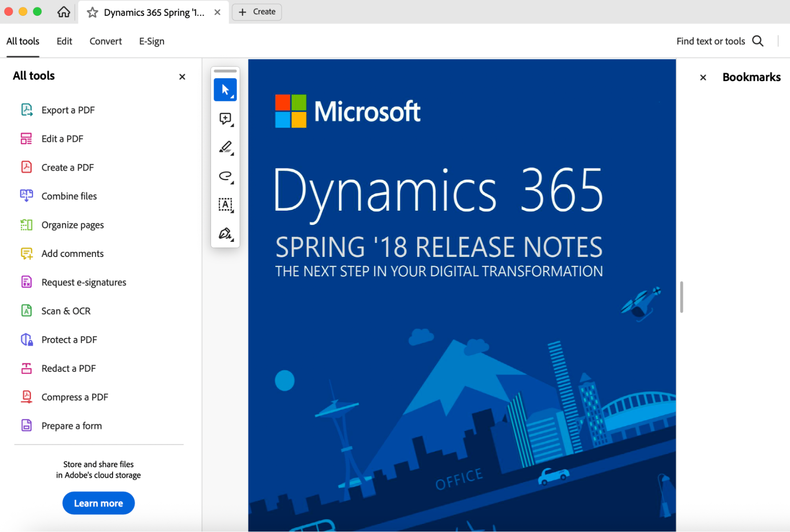The width and height of the screenshot is (790, 532).
Task: Open the Scan & OCR tool
Action: [66, 311]
